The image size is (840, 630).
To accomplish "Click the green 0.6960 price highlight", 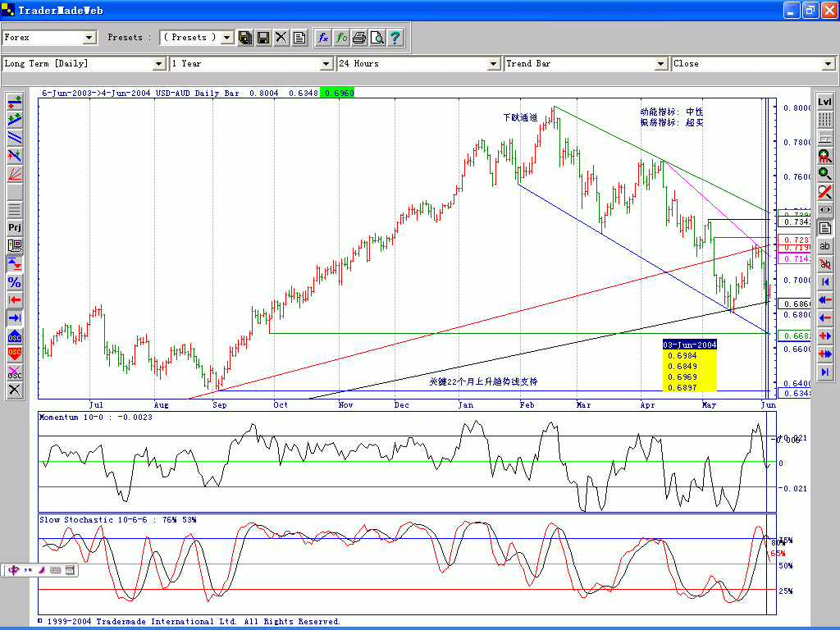I will click(x=339, y=94).
